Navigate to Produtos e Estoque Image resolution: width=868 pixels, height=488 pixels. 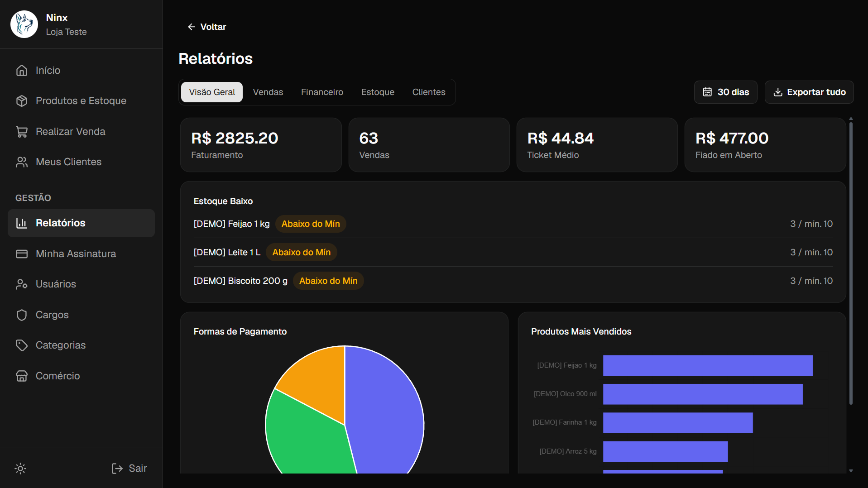[81, 101]
